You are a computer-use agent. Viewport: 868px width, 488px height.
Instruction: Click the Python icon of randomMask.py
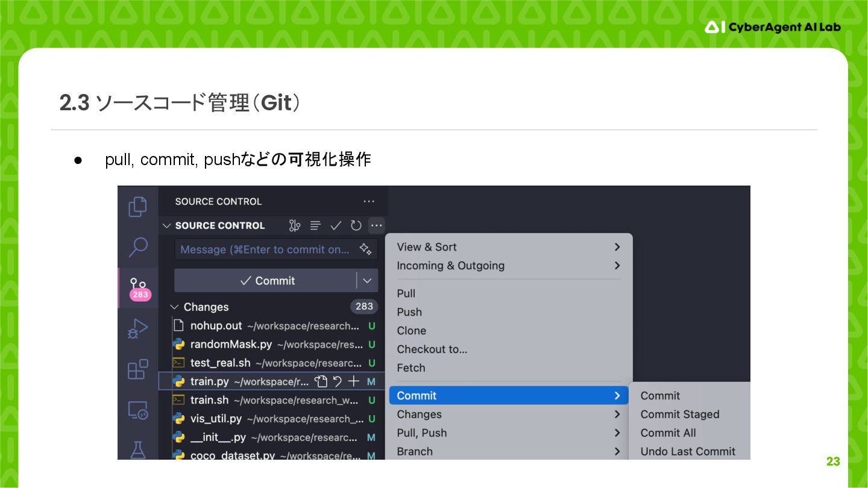pos(178,344)
